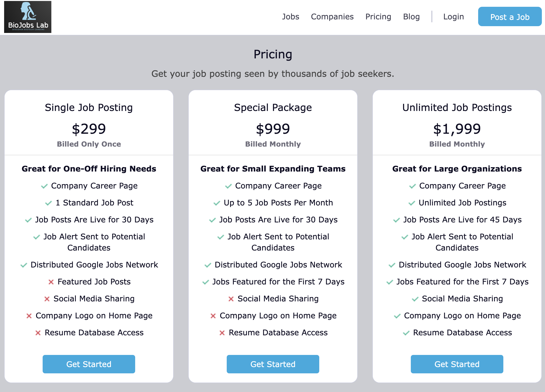Screen dimensions: 545x392
Task: Click checkmark next to Unlimited plan Resume Database Access
Action: tap(406, 333)
